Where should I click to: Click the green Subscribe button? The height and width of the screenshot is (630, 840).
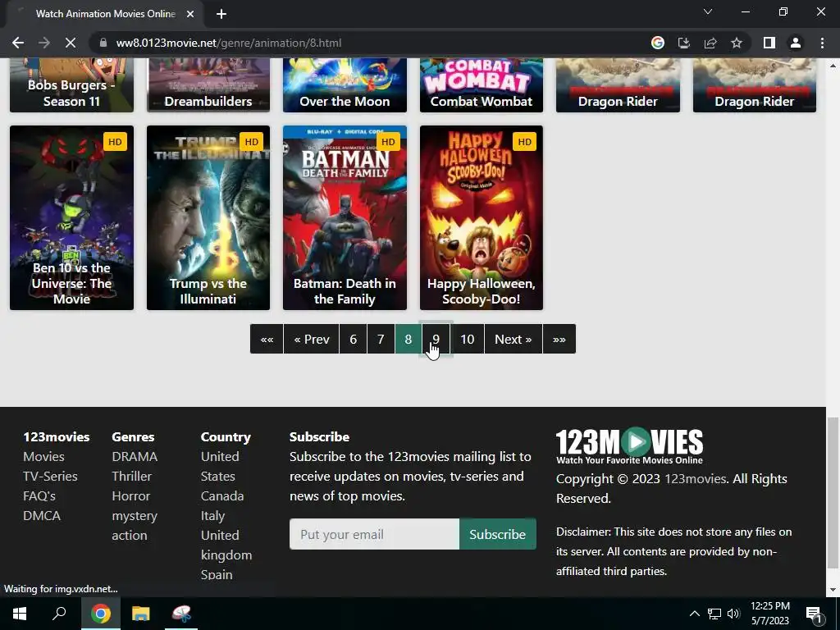pyautogui.click(x=498, y=534)
